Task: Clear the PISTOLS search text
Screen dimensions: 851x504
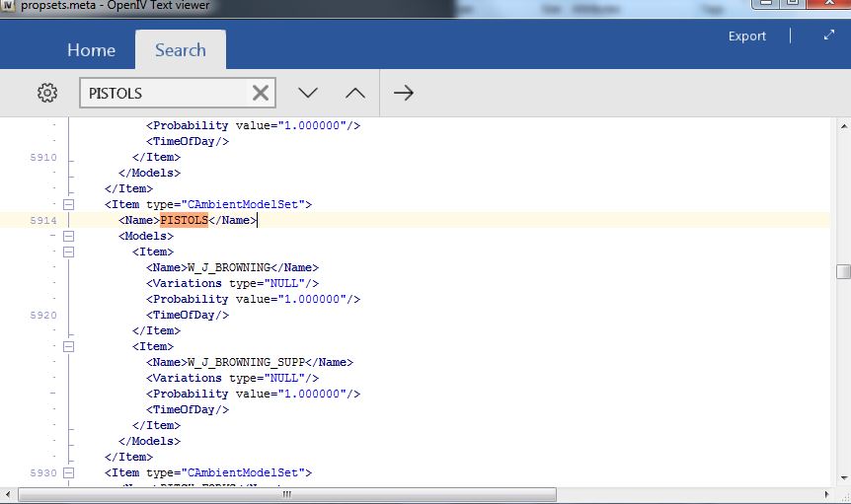Action: click(x=261, y=93)
